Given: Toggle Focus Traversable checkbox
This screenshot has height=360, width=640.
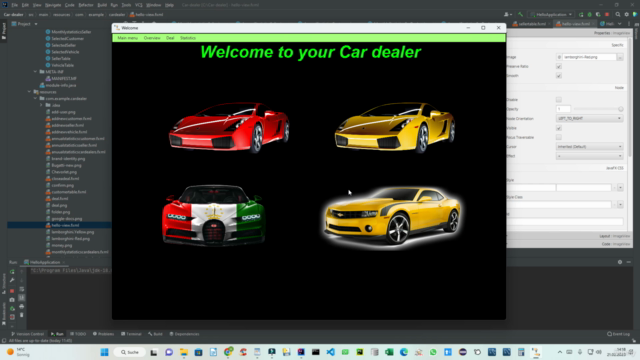Looking at the screenshot, I should [x=559, y=138].
